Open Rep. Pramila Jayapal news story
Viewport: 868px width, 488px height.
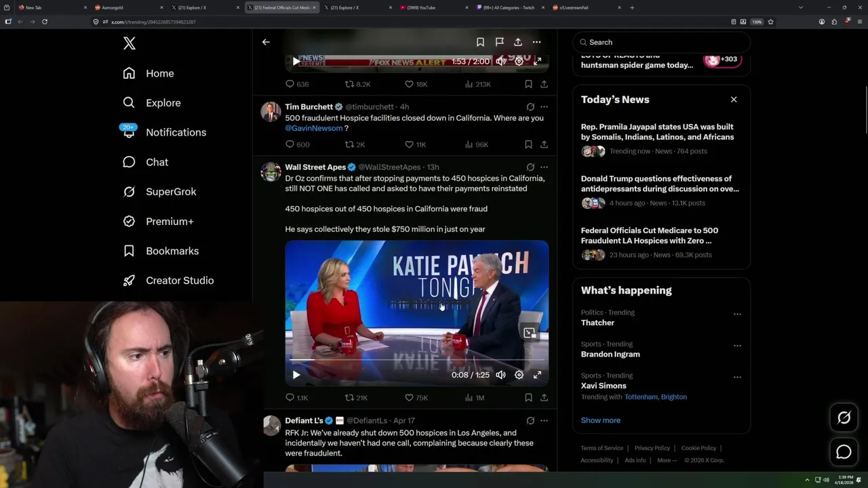661,140
